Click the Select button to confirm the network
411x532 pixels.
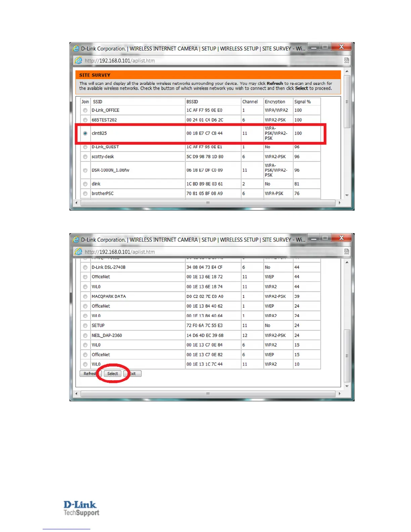[x=112, y=373]
